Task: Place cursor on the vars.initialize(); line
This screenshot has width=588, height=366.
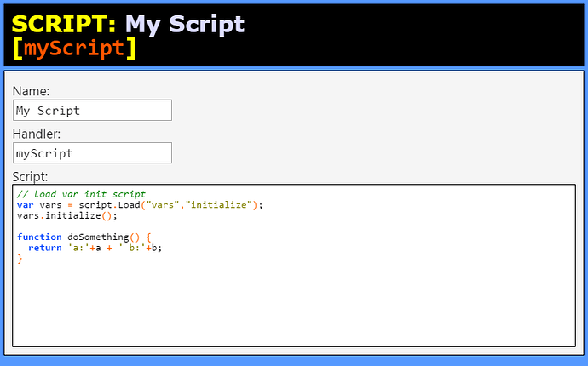Action: click(67, 216)
